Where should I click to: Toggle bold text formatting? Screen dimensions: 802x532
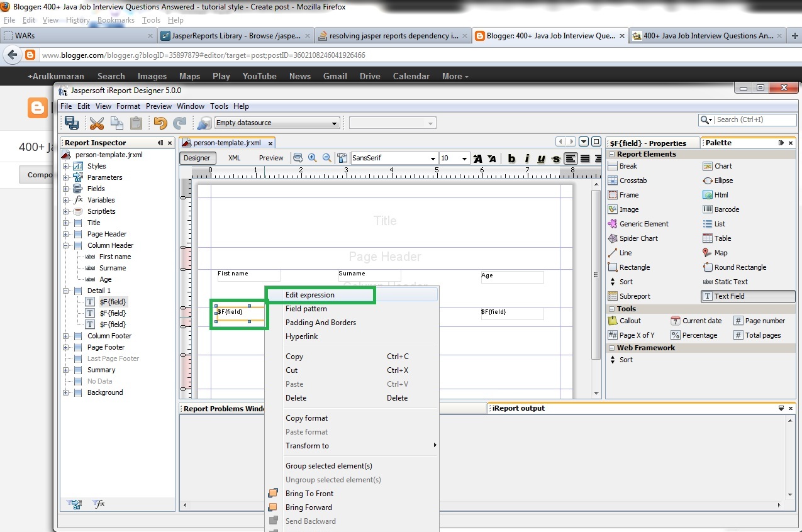click(511, 158)
